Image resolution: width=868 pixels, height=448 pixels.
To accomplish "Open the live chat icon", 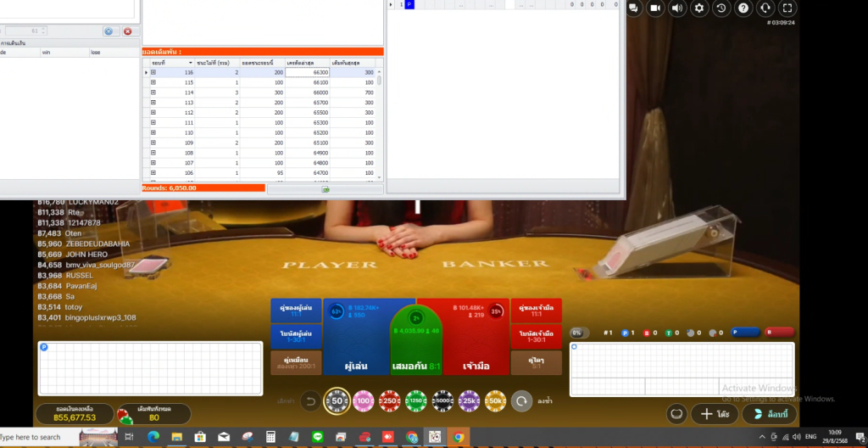I will point(634,8).
